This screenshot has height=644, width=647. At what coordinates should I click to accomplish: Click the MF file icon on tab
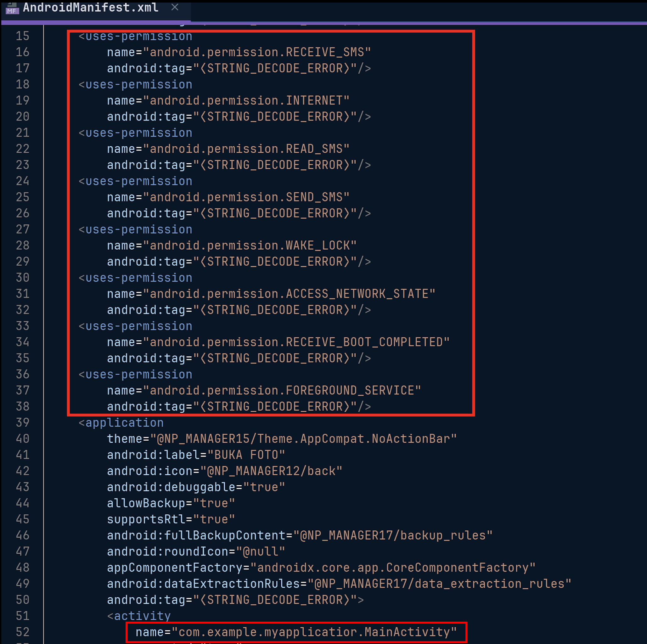[x=12, y=8]
